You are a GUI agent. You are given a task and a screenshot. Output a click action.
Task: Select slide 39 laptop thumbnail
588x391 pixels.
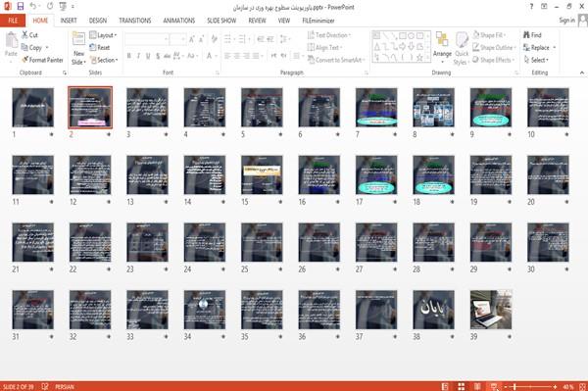pyautogui.click(x=491, y=310)
